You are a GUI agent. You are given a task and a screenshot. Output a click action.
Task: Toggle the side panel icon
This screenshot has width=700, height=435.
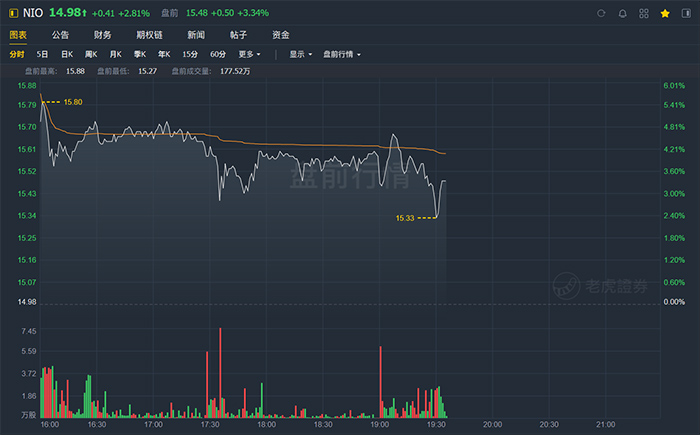coord(686,13)
